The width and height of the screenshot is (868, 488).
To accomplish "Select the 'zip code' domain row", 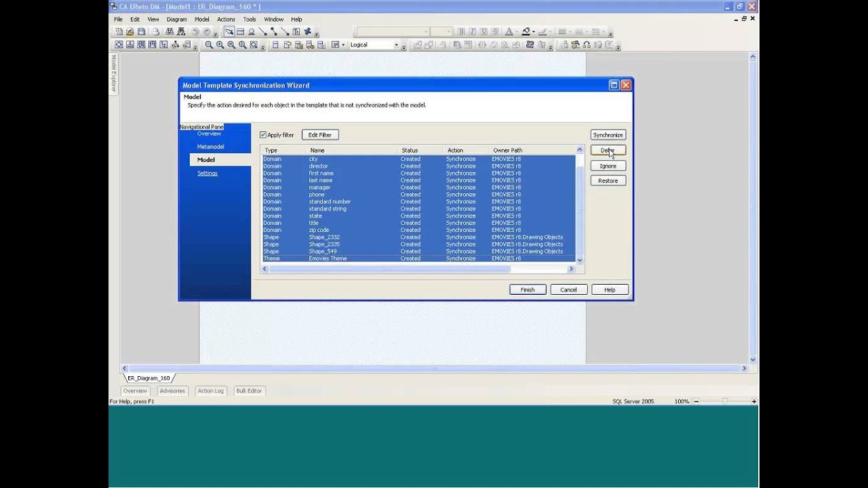I will (x=418, y=230).
